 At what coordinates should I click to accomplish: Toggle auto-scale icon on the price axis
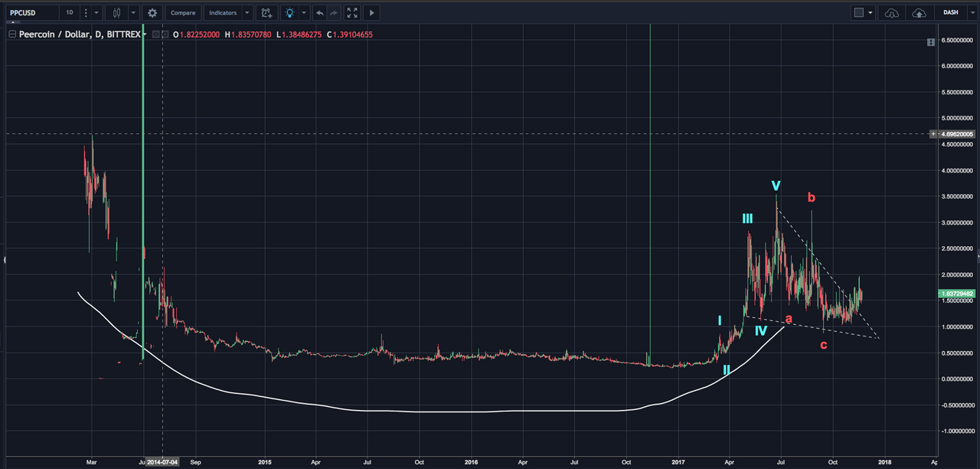(930, 43)
